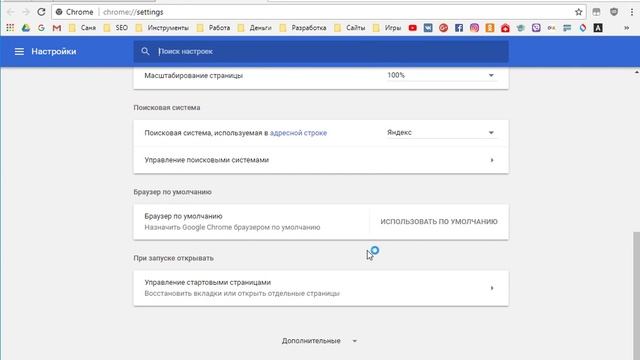Open the Facebook bookmark
This screenshot has height=360, width=640.
(x=459, y=28)
